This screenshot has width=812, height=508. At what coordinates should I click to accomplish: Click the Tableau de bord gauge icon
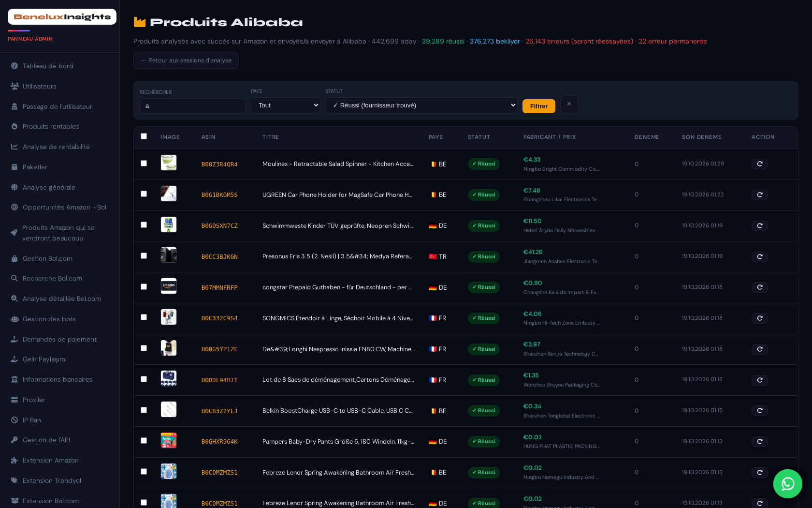pos(14,66)
